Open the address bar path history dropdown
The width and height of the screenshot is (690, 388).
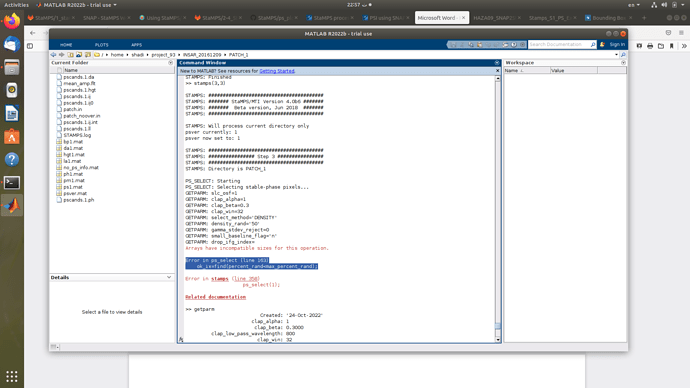coord(616,55)
